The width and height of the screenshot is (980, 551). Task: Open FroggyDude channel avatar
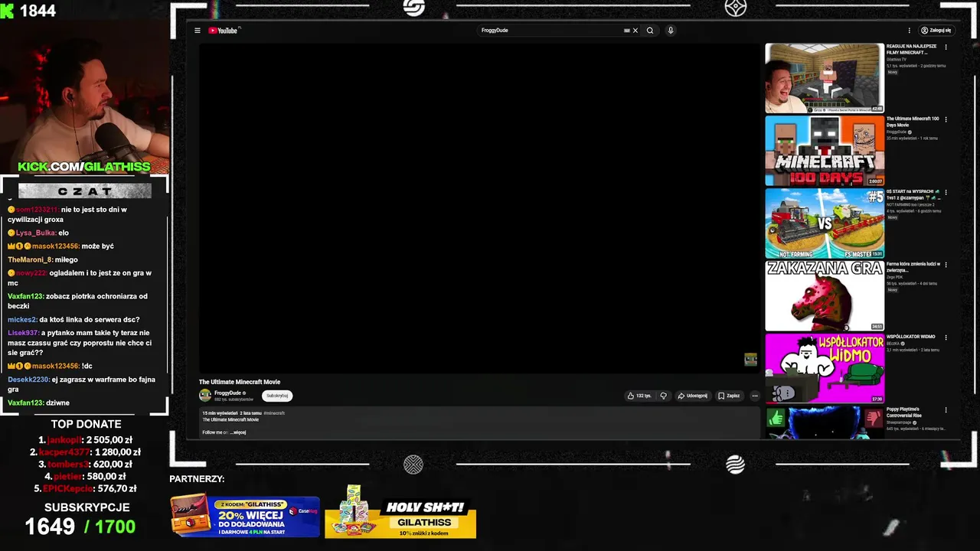point(205,396)
